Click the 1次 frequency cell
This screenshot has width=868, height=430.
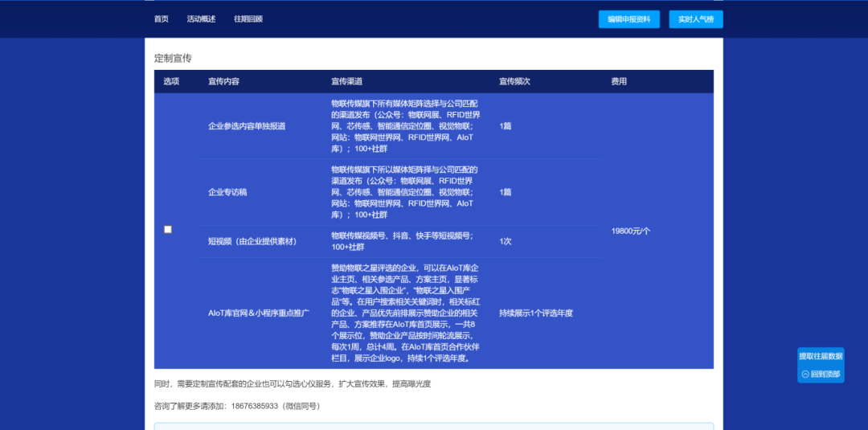[x=506, y=241]
